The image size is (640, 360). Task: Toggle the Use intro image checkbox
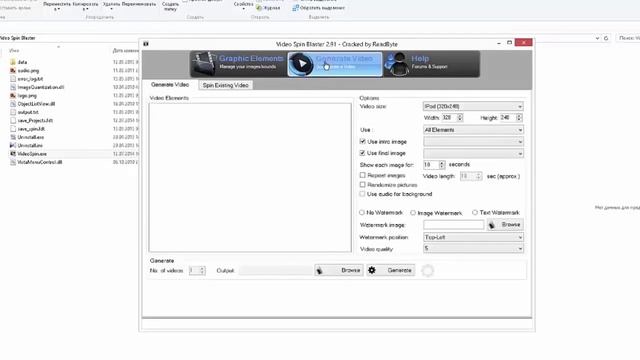[x=362, y=141]
